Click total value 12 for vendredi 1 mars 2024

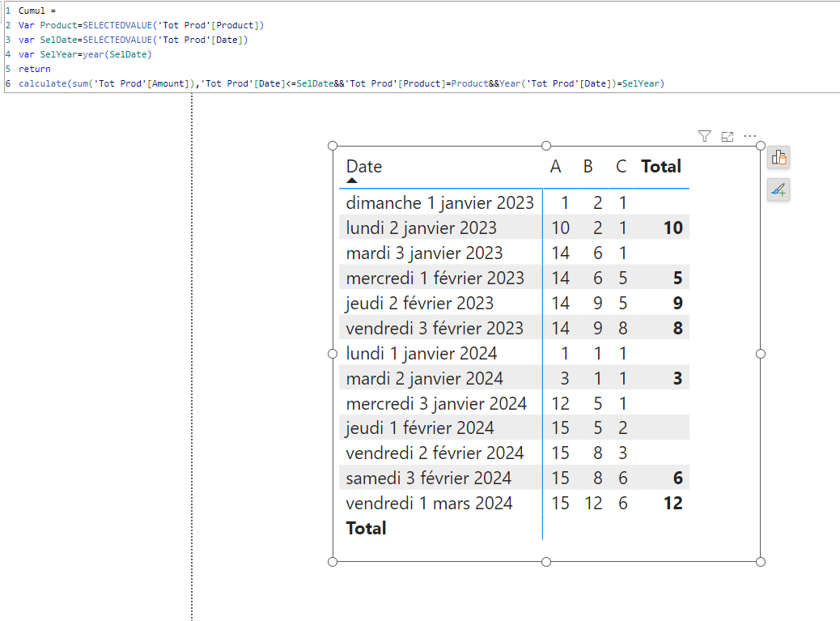[x=672, y=503]
